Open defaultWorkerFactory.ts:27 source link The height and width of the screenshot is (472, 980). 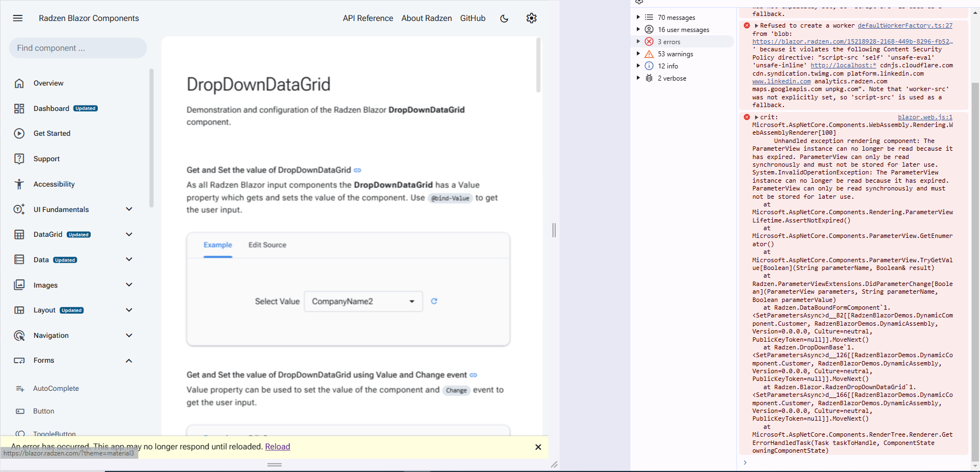point(905,25)
